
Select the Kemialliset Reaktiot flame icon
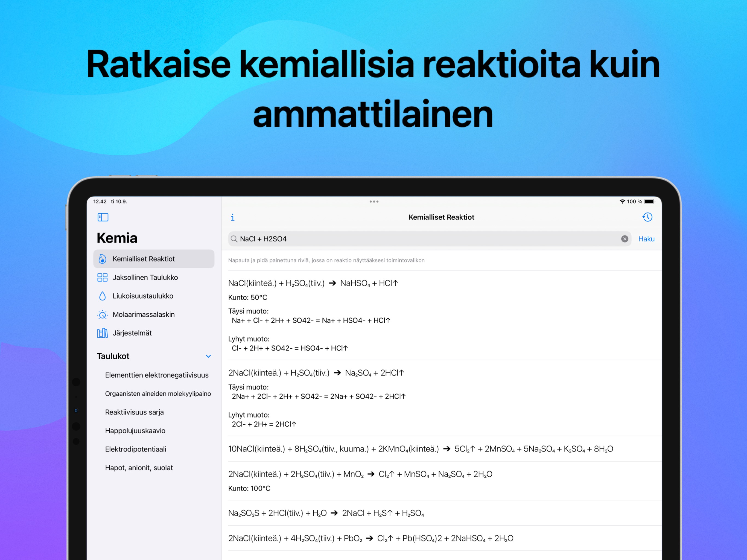102,259
